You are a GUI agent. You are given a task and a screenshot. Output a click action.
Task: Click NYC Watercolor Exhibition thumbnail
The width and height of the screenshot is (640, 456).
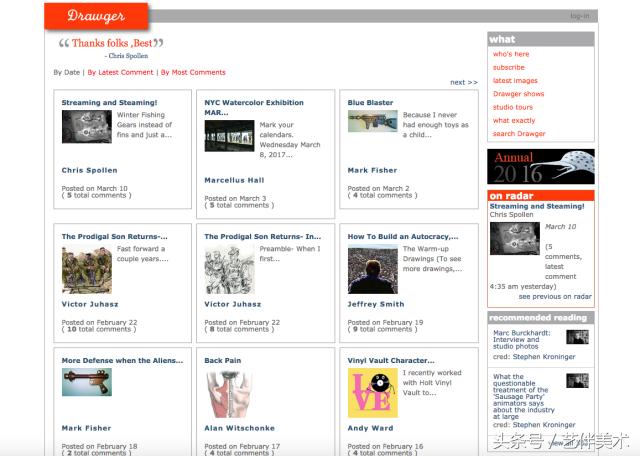[229, 136]
